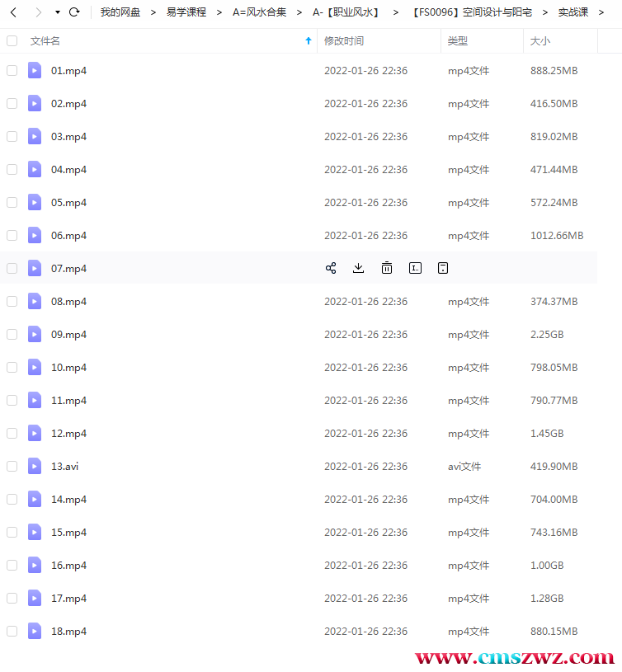The height and width of the screenshot is (672, 622).
Task: Delete 07.mp4 using the trash icon
Action: coord(386,268)
